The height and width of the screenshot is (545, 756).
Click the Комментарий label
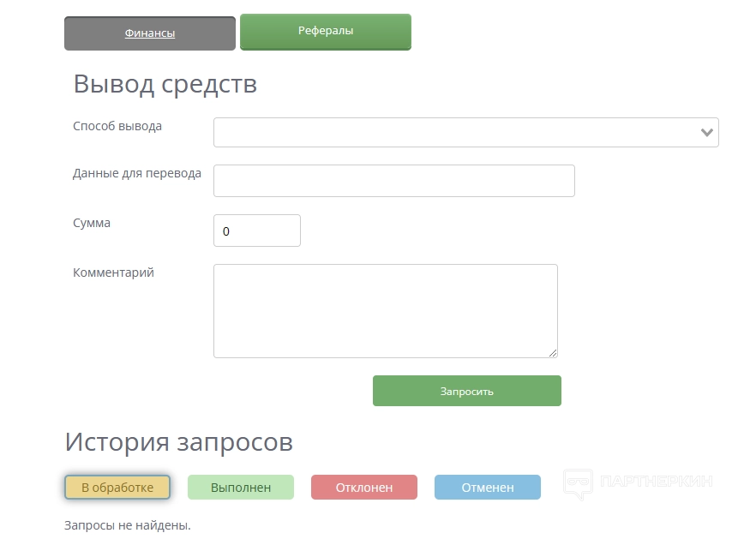pos(113,272)
